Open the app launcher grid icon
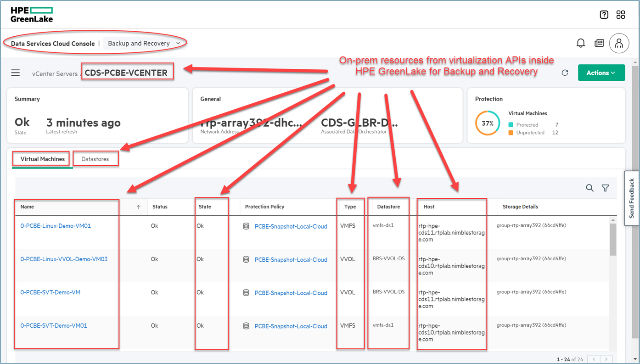 click(x=621, y=15)
